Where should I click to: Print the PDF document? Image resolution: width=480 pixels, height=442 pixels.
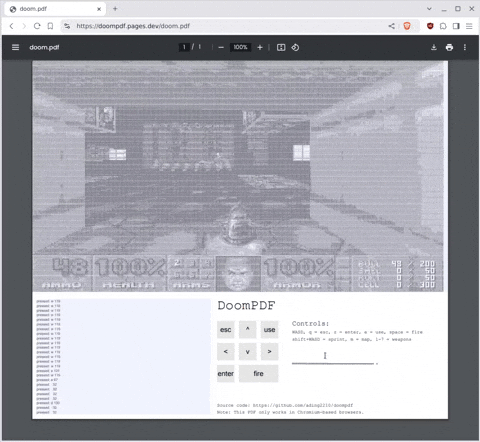point(449,47)
